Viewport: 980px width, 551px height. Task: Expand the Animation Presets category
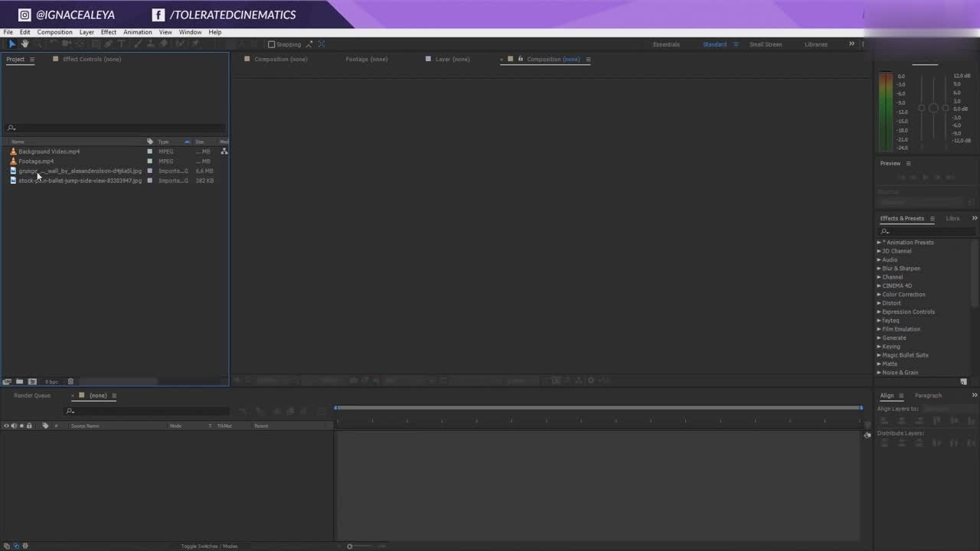[879, 243]
